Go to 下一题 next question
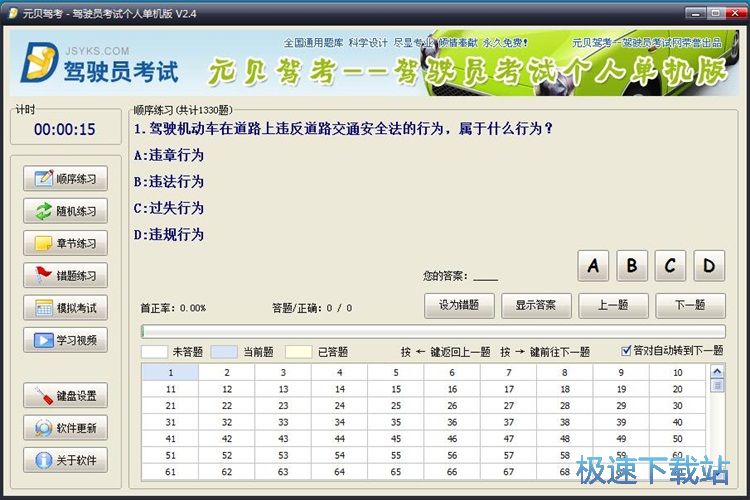 690,305
